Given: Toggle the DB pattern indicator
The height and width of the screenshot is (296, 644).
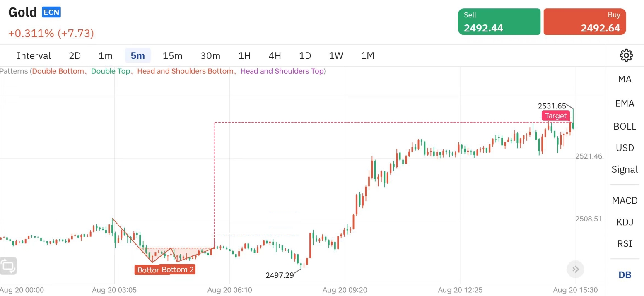Looking at the screenshot, I should click(x=625, y=275).
